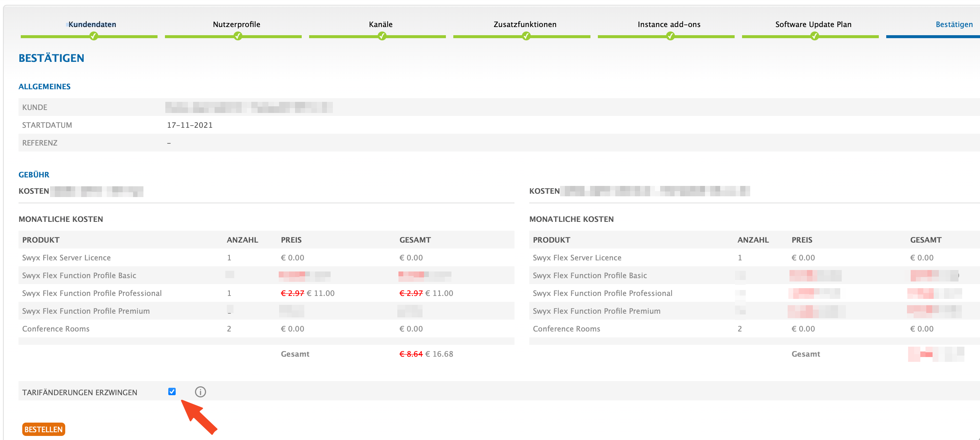Uncheck the Tarifänderungen erzwingen checkbox
Screen dimensions: 980x440
[172, 391]
